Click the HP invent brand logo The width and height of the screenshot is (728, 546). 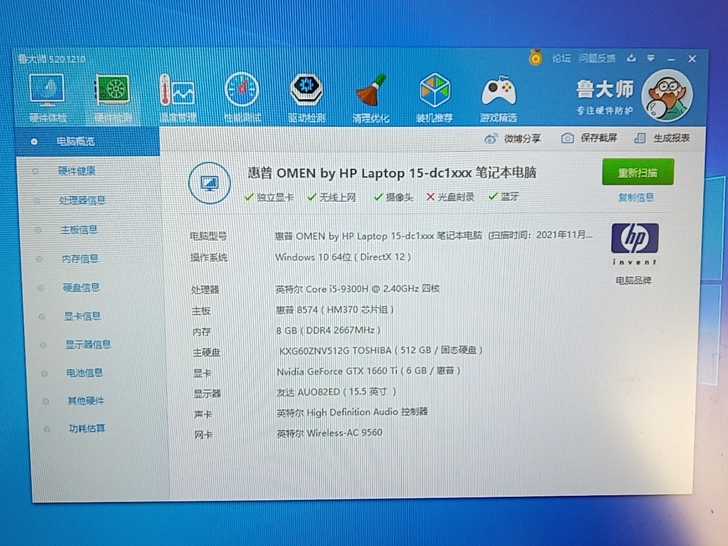point(634,243)
